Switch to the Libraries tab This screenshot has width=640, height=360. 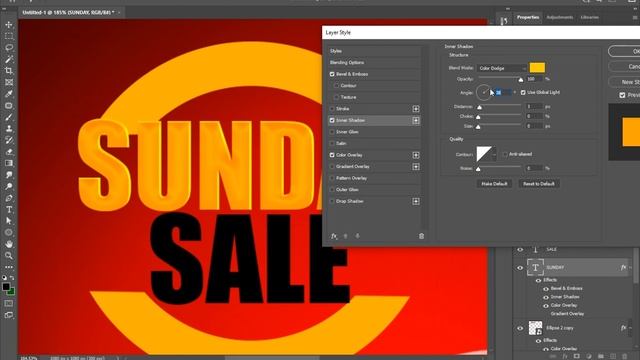coord(589,18)
